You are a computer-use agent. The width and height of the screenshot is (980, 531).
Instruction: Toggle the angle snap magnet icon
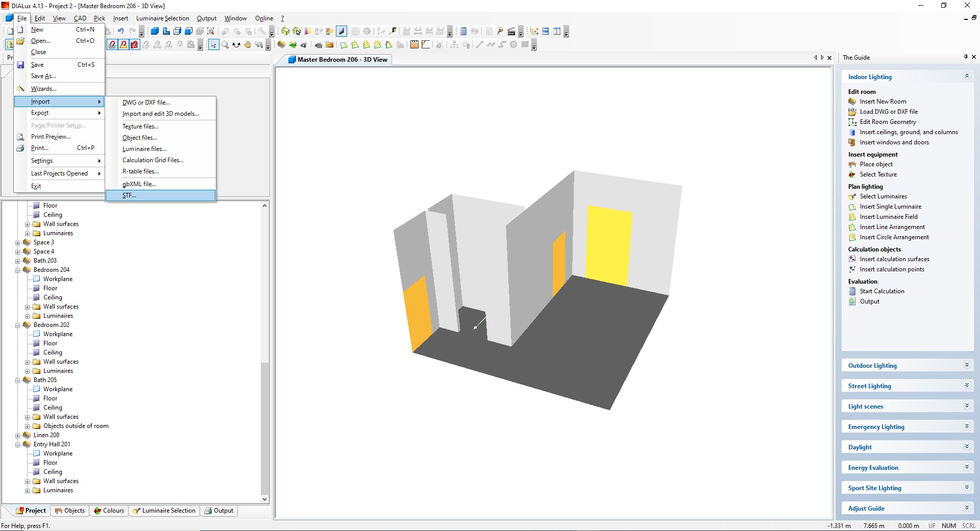click(124, 44)
